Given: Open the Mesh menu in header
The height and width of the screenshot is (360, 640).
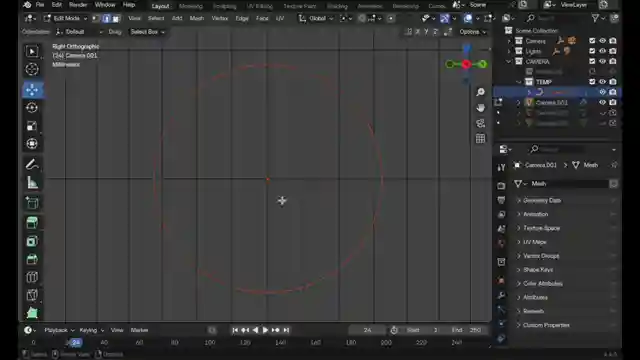Looking at the screenshot, I should pos(197,18).
